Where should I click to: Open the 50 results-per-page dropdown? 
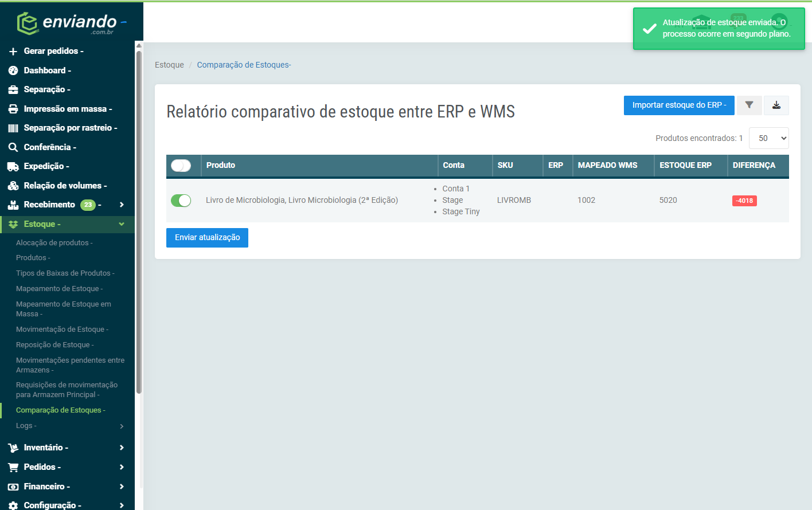(x=769, y=138)
